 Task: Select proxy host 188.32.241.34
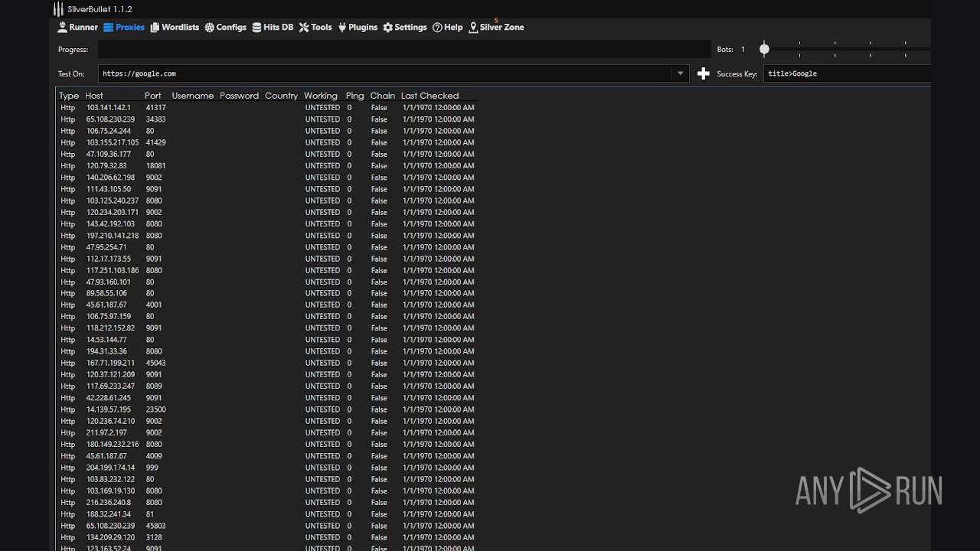coord(108,514)
